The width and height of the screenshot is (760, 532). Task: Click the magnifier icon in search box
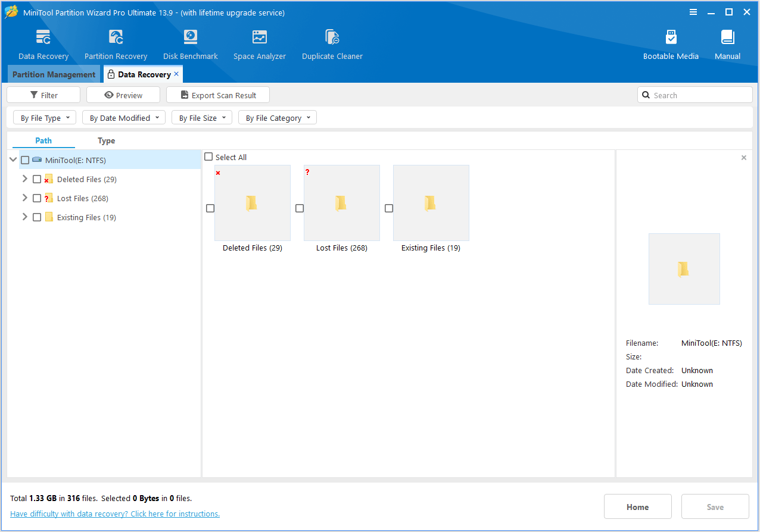point(646,95)
